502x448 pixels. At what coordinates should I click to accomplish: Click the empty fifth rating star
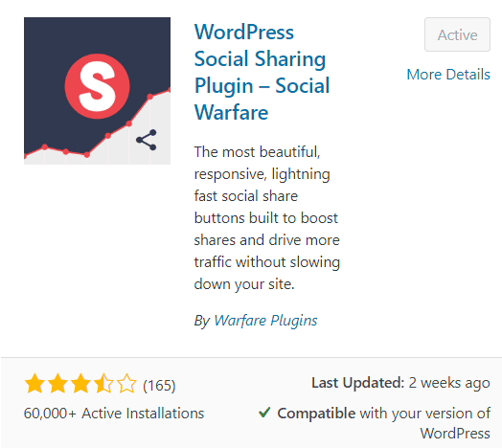click(126, 383)
